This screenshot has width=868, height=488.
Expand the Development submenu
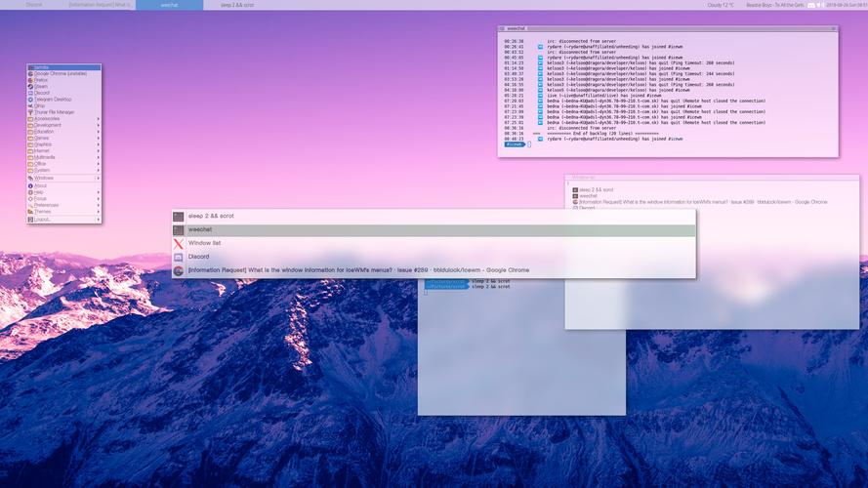(63, 125)
